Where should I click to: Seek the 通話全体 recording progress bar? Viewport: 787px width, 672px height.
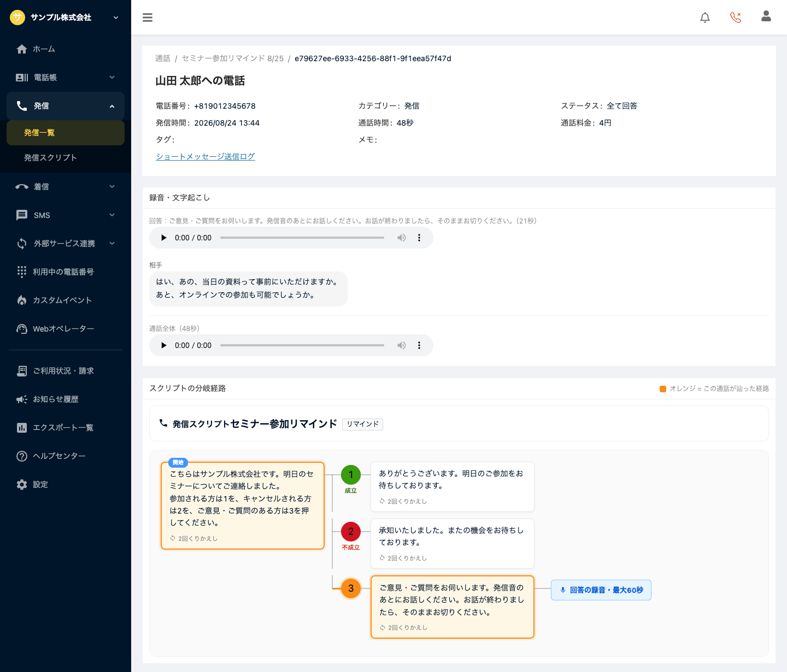point(302,345)
